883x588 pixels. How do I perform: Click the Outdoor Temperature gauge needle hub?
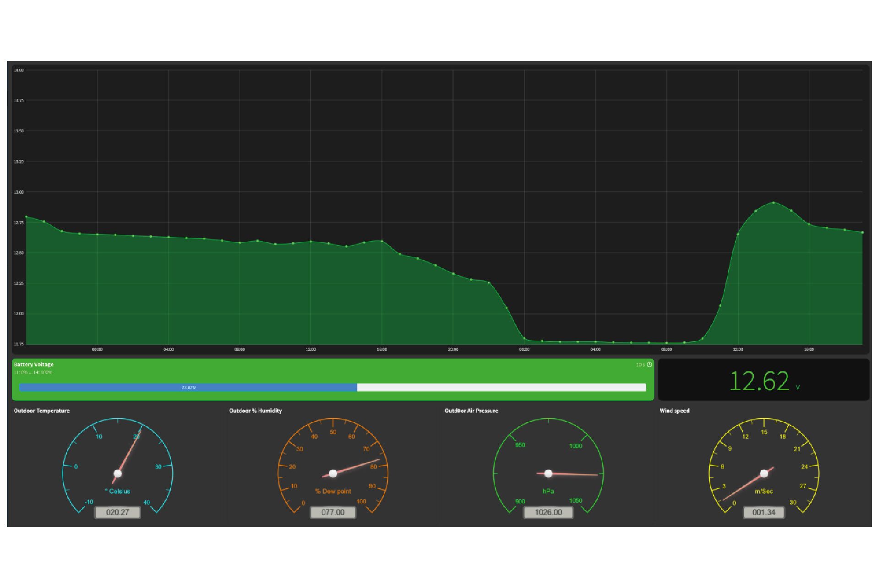(x=117, y=474)
